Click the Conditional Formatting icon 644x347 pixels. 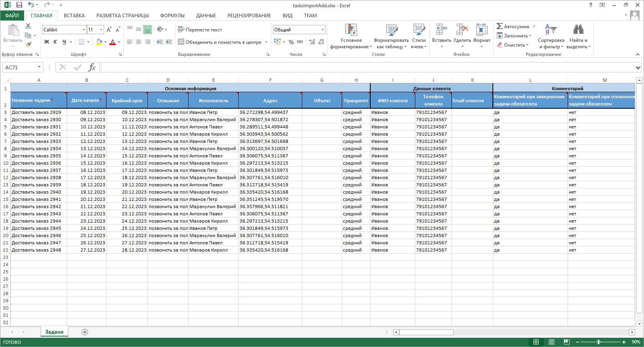coord(351,30)
